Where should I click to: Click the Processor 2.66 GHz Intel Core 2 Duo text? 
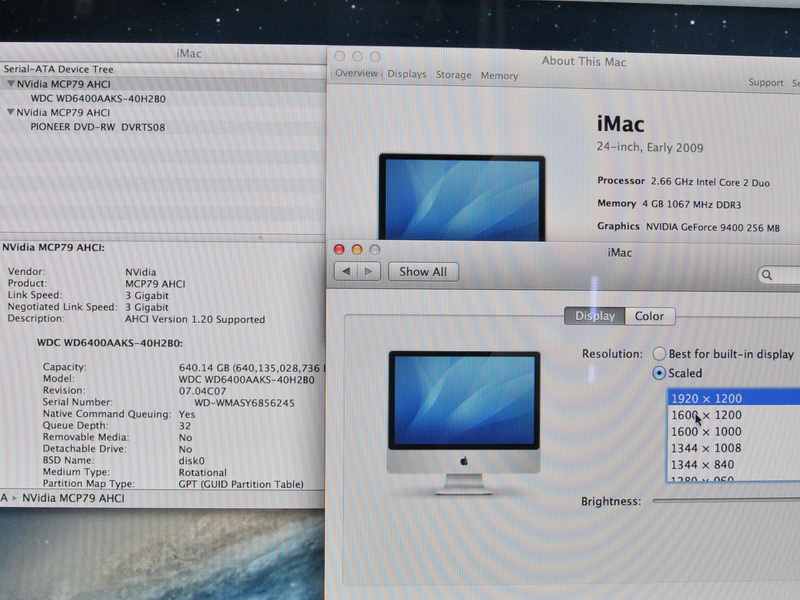pyautogui.click(x=683, y=182)
